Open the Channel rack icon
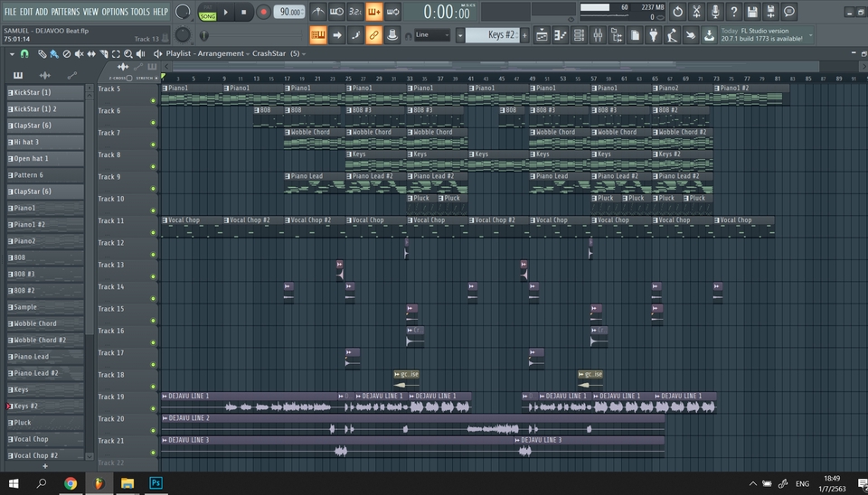 tap(579, 35)
